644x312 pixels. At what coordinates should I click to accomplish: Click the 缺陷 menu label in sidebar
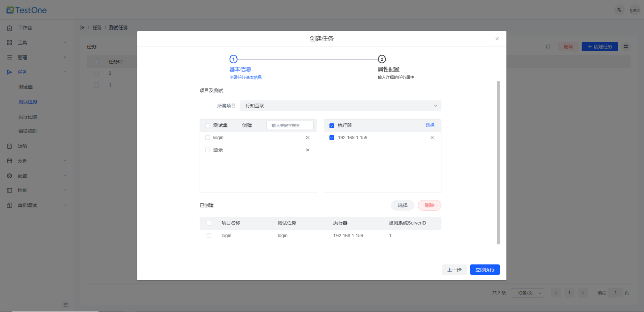(22, 146)
